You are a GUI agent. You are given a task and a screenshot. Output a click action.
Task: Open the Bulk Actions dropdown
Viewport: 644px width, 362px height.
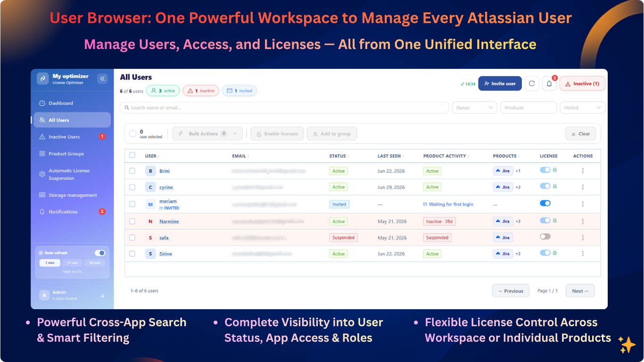click(x=207, y=134)
